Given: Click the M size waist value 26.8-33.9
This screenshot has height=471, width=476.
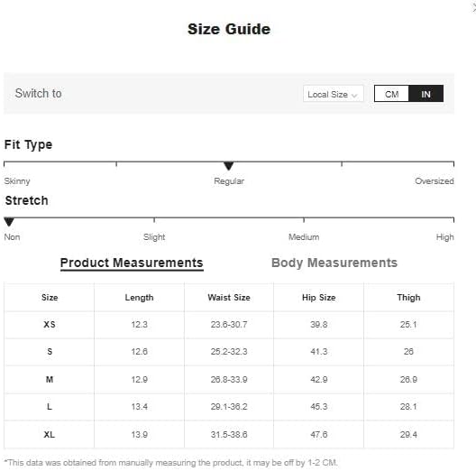Looking at the screenshot, I should click(x=229, y=380).
